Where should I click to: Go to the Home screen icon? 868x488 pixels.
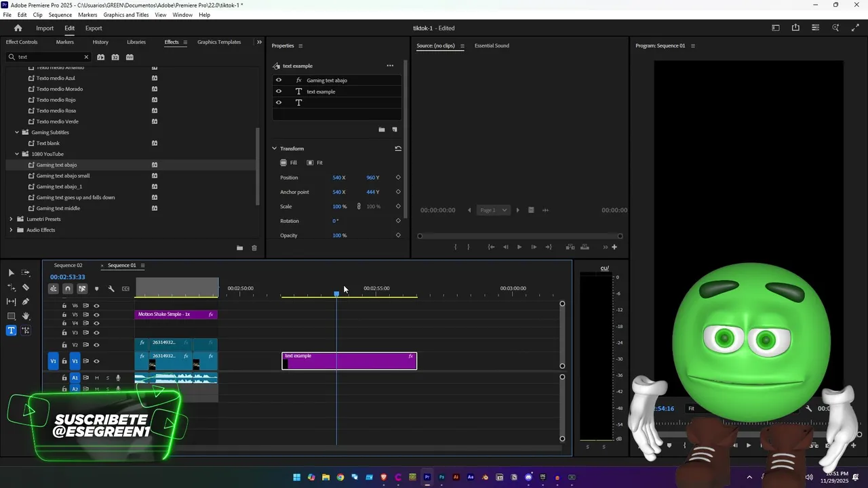pos(18,28)
